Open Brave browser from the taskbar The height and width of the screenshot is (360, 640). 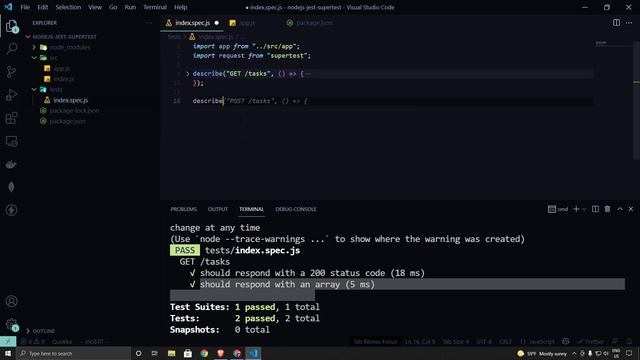(220, 353)
